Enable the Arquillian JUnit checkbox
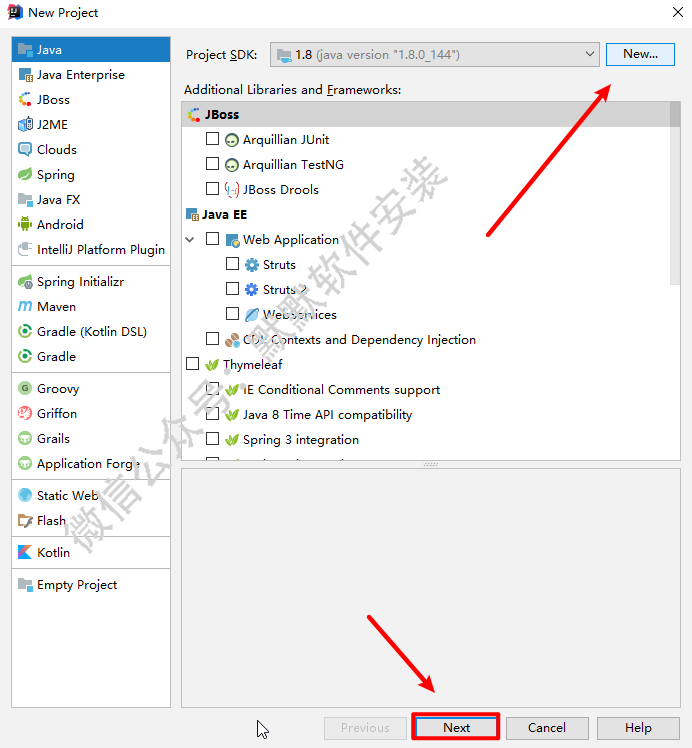The height and width of the screenshot is (748, 692). tap(212, 139)
